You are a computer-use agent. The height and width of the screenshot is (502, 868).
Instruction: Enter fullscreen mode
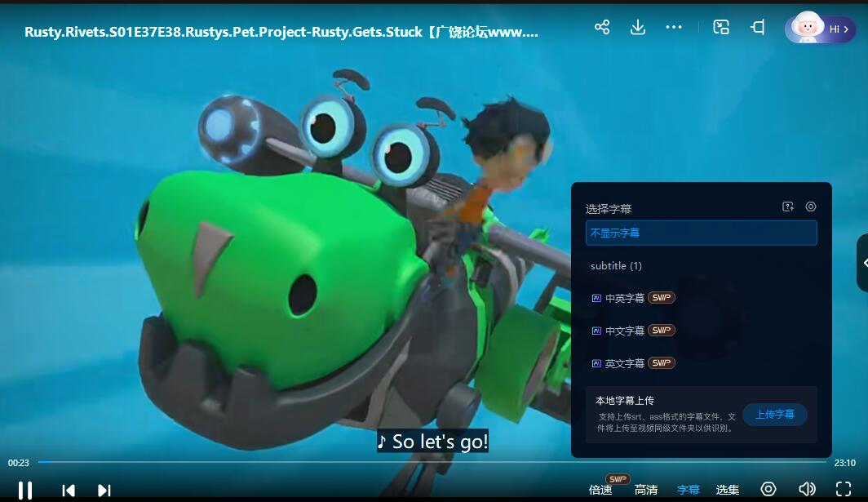coord(843,489)
